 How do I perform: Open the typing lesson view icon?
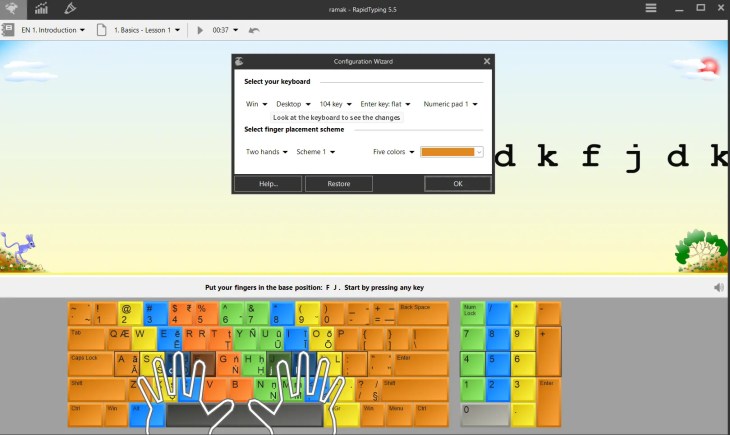(x=12, y=8)
